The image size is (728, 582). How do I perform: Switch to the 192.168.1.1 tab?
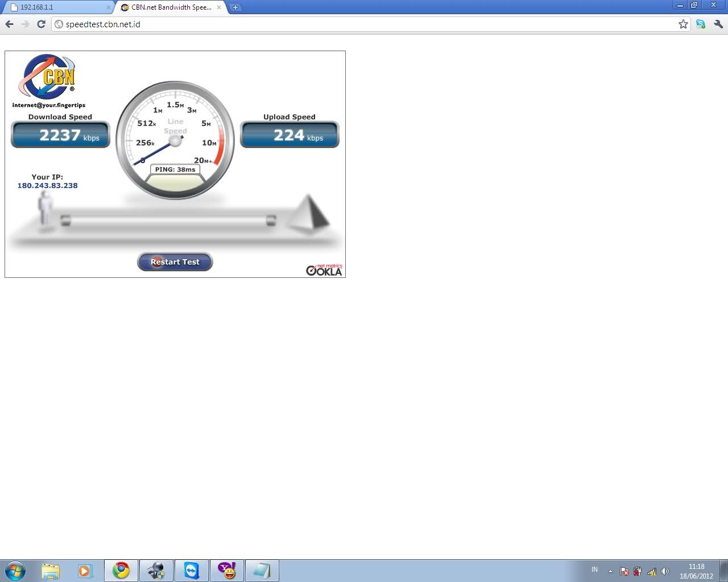pos(57,7)
